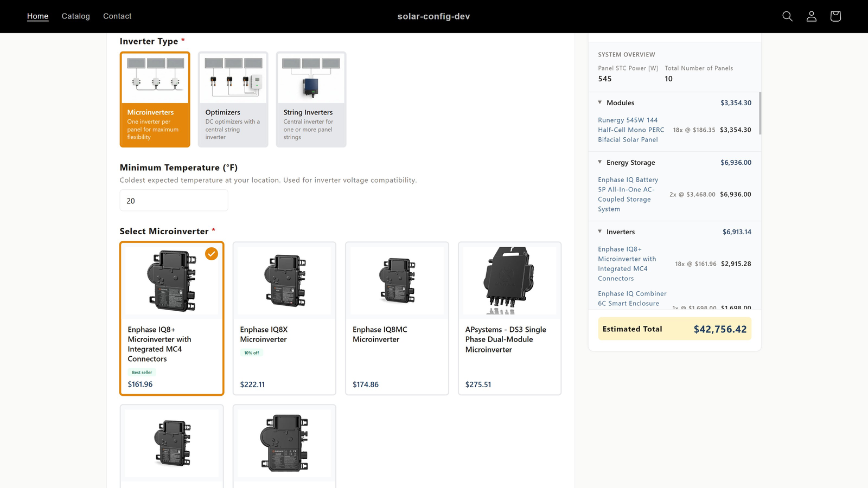Click the Energy Storage total $6,936.00 header
This screenshot has height=488, width=868.
click(736, 162)
